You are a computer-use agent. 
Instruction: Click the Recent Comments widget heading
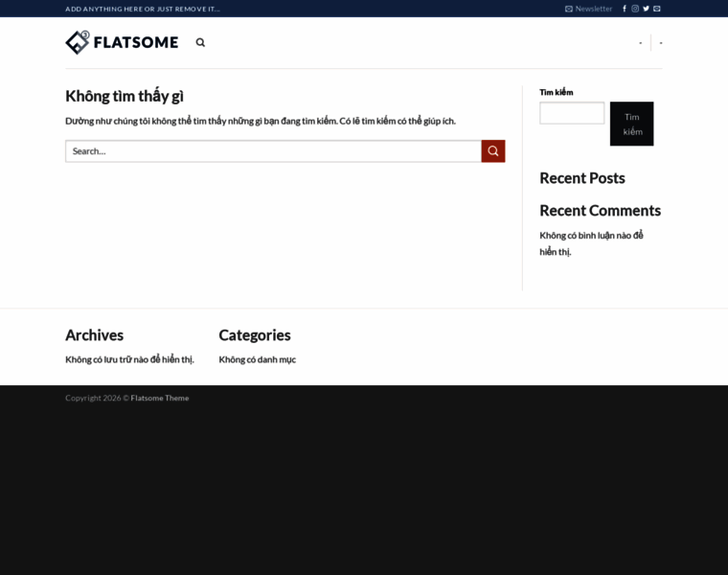pyautogui.click(x=600, y=211)
